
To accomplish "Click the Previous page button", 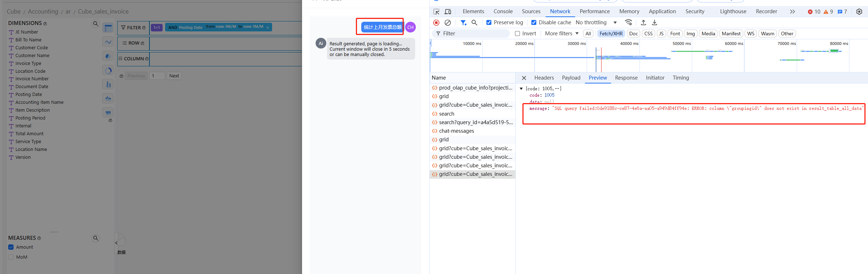I will pos(136,76).
